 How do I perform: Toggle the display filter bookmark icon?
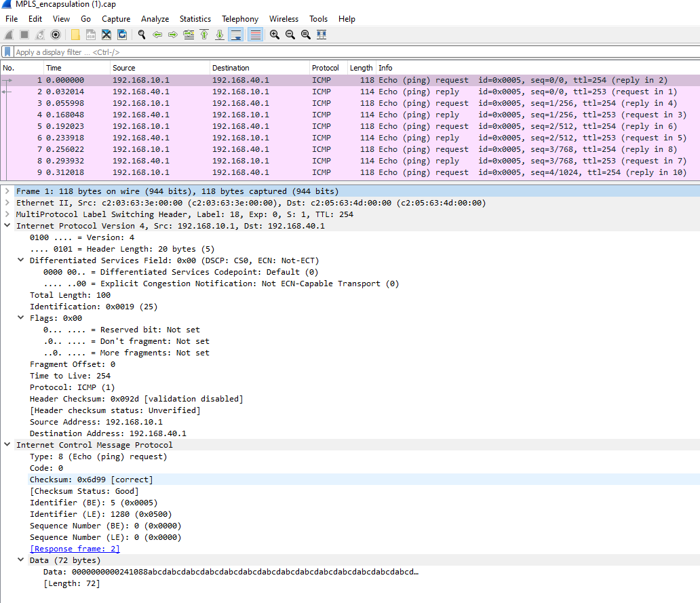7,52
